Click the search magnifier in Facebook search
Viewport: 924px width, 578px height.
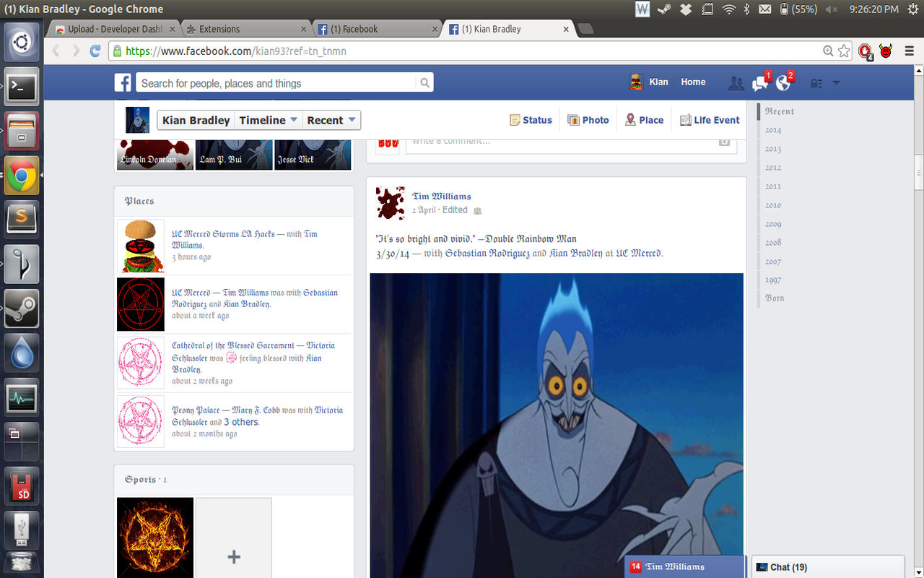coord(425,83)
